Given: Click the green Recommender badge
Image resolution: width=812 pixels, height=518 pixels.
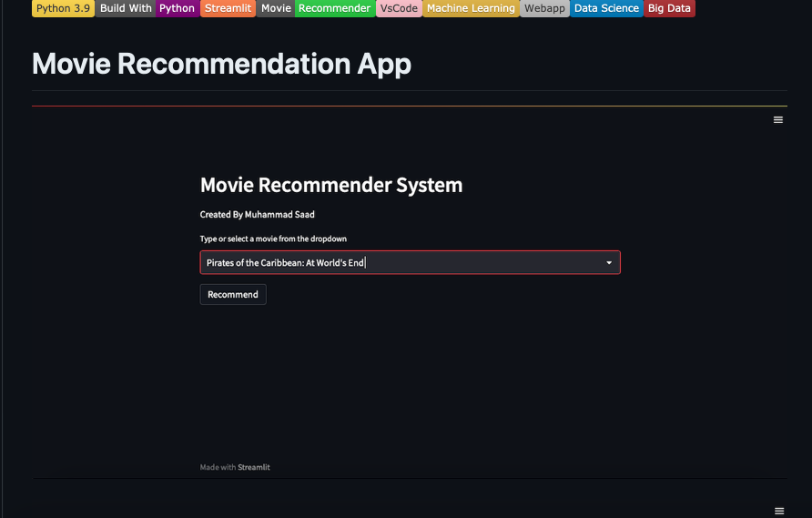Looking at the screenshot, I should [334, 8].
